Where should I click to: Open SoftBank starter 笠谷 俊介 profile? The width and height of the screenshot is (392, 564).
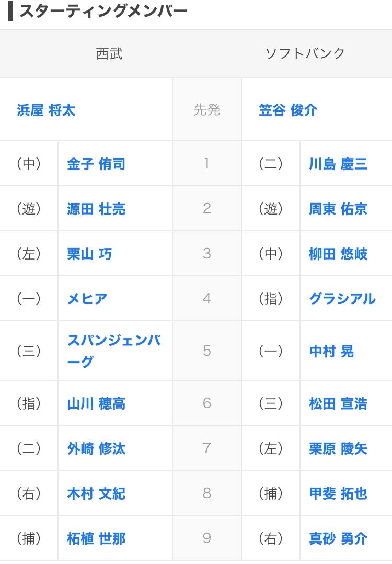[x=288, y=110]
